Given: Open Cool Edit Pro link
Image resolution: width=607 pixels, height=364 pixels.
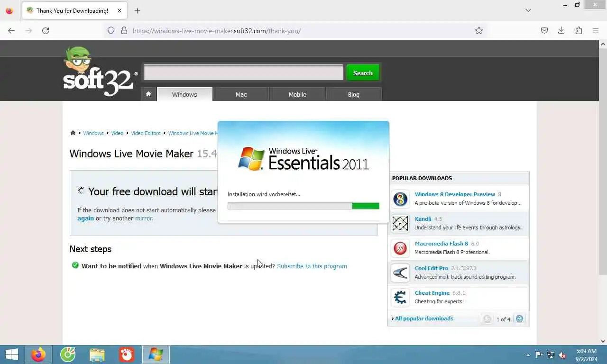Looking at the screenshot, I should (x=432, y=268).
